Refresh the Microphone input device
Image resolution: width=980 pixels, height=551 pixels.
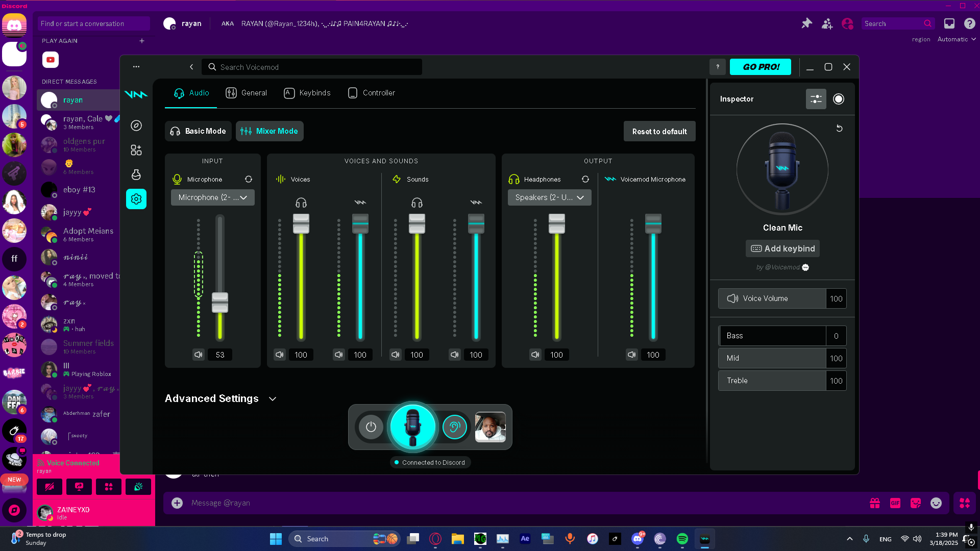pyautogui.click(x=249, y=179)
